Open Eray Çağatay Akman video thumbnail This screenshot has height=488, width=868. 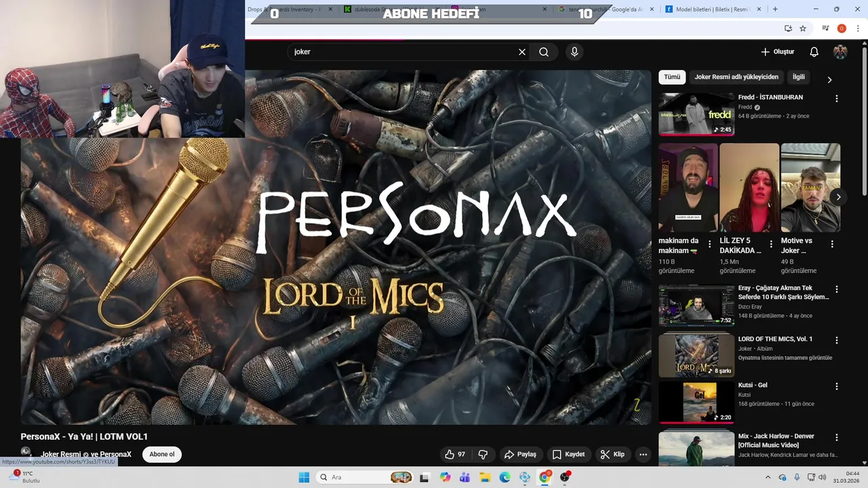click(696, 305)
